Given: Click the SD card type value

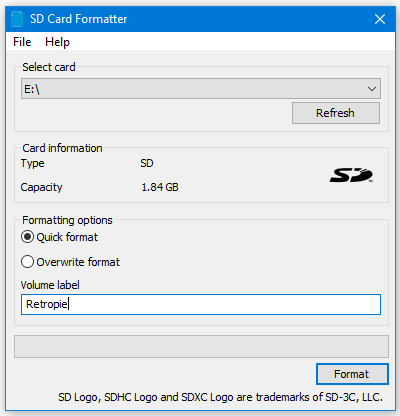Looking at the screenshot, I should point(147,163).
